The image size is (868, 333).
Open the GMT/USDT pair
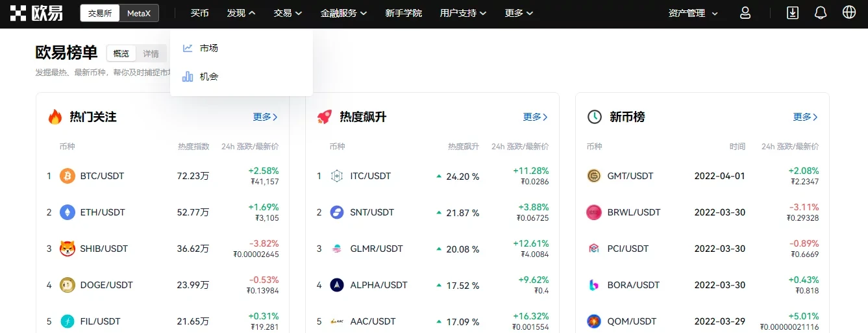(x=630, y=176)
